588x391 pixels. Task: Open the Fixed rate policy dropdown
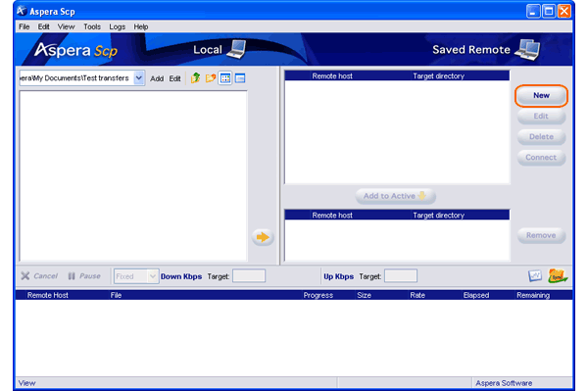(136, 276)
